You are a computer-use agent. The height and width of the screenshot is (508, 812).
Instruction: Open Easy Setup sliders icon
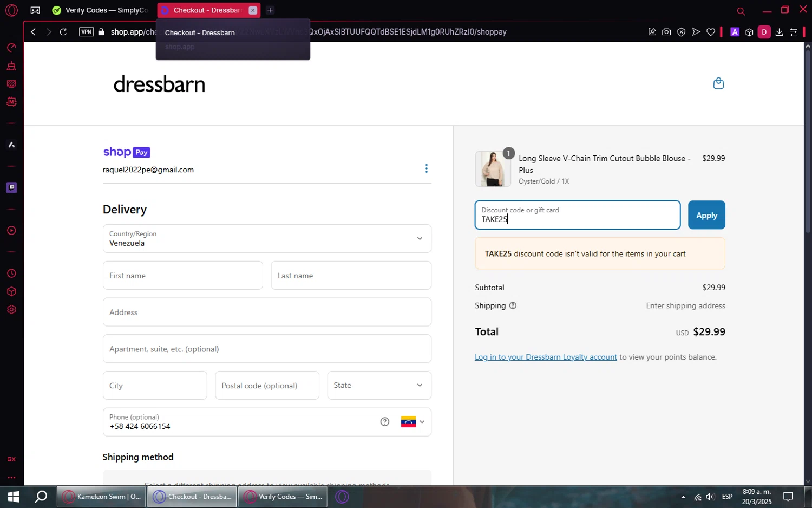point(794,32)
